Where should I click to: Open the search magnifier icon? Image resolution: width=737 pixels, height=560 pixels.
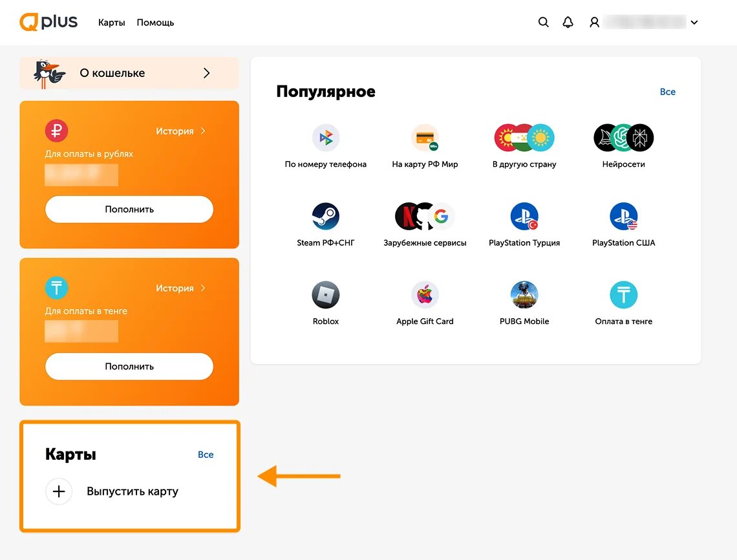coord(543,22)
